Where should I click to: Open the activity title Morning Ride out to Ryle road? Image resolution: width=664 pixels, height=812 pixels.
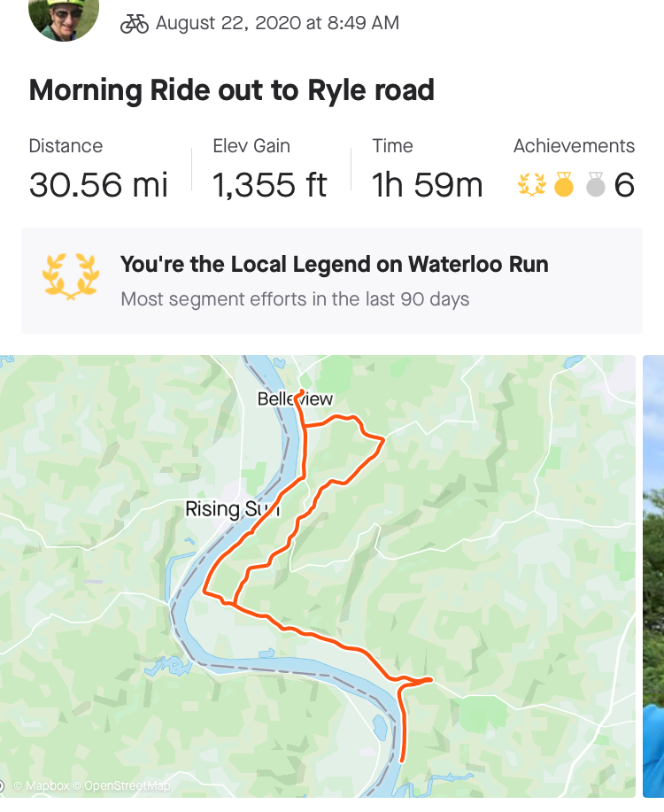click(x=231, y=90)
